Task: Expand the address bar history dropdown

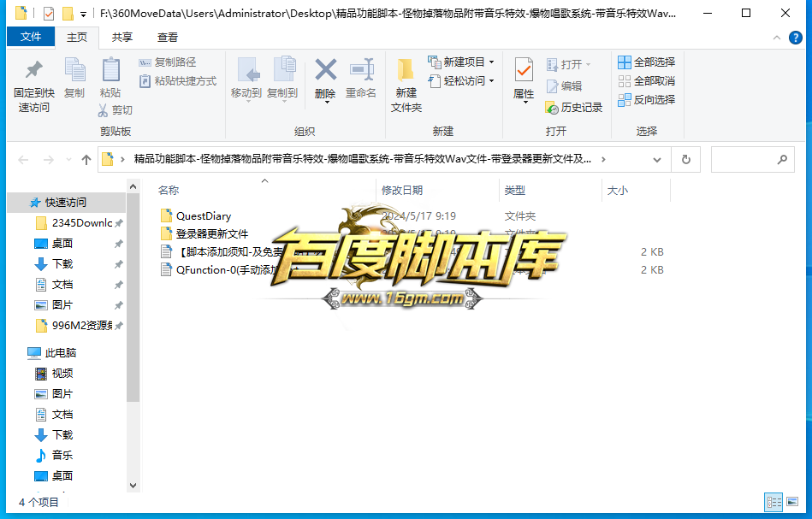Action: 656,160
